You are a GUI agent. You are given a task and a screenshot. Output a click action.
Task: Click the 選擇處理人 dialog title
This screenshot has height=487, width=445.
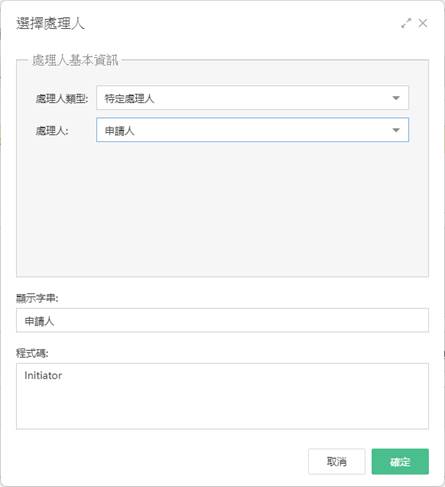50,24
